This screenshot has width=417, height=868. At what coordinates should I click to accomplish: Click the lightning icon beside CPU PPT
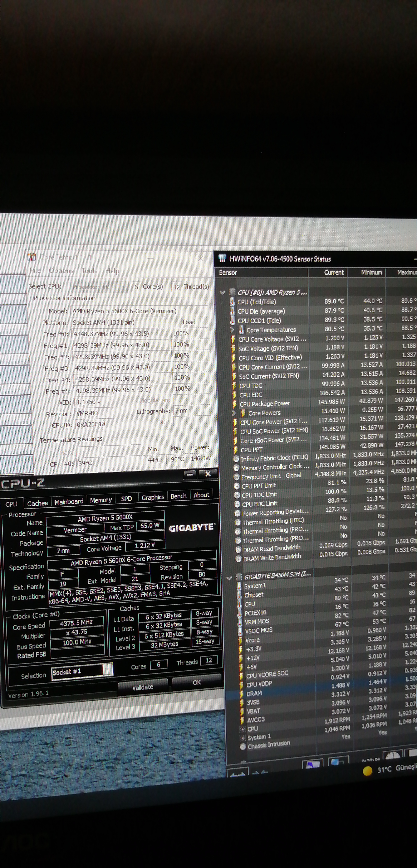pos(236,449)
